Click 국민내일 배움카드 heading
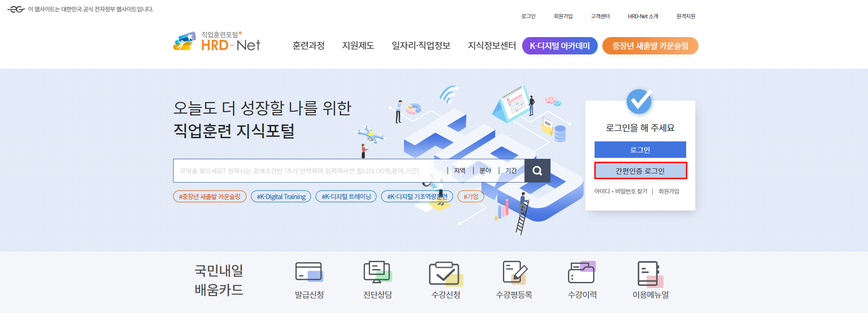 219,280
